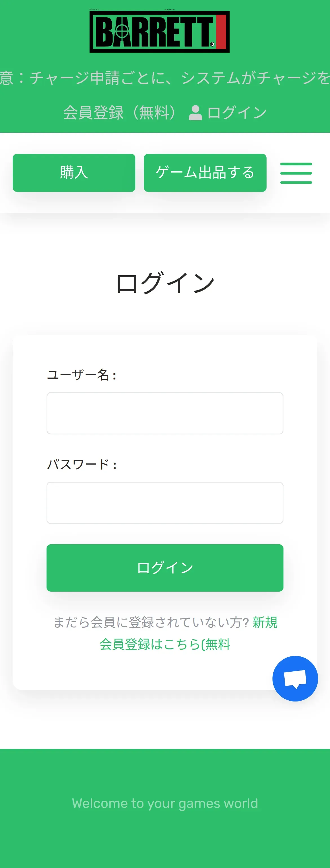Click the crosshair scope in the Barrett logo
This screenshot has height=868, width=330.
tap(122, 31)
